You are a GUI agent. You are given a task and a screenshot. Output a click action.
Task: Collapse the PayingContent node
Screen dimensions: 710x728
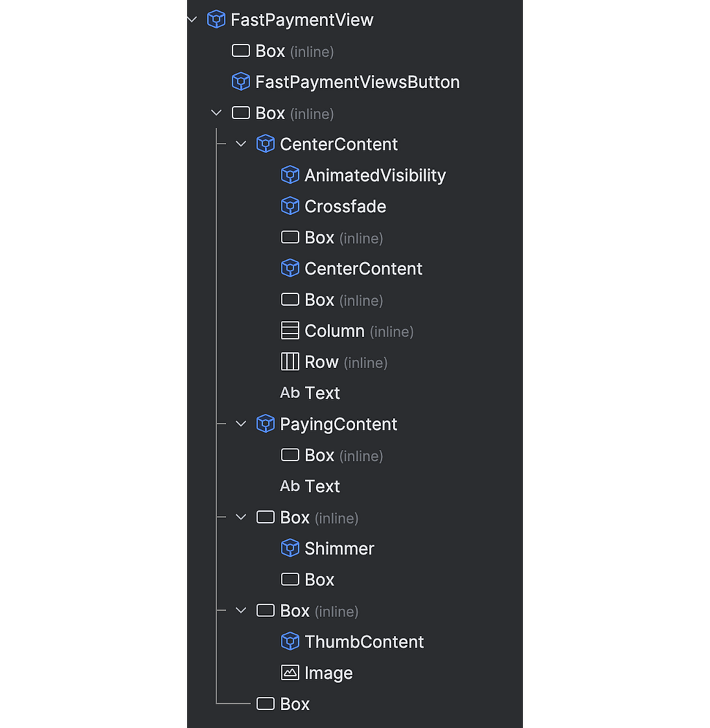(241, 424)
